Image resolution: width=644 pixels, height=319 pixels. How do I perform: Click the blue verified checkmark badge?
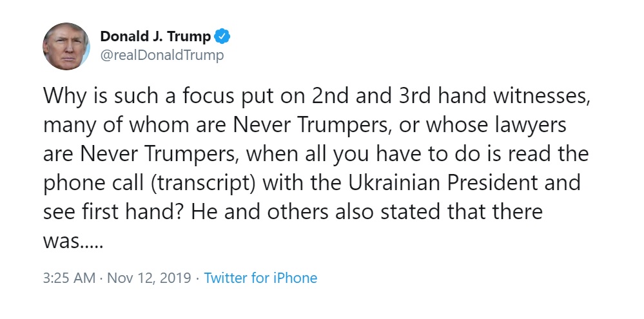[222, 37]
